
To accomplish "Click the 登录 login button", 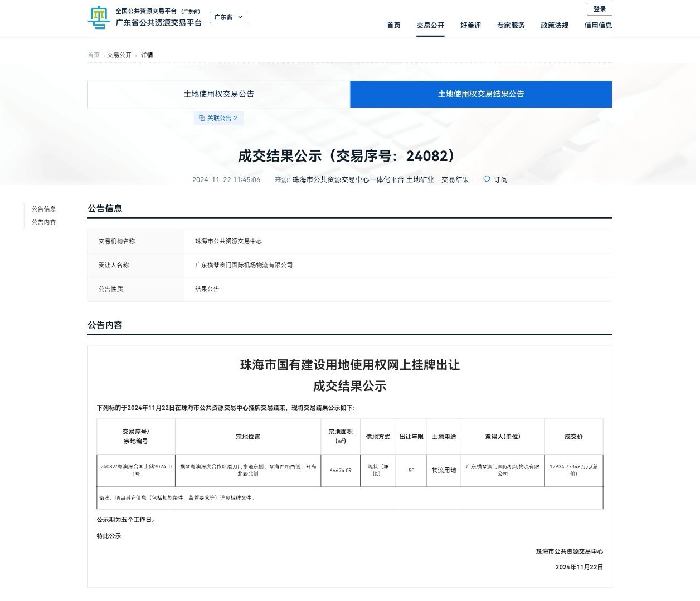I will point(599,9).
